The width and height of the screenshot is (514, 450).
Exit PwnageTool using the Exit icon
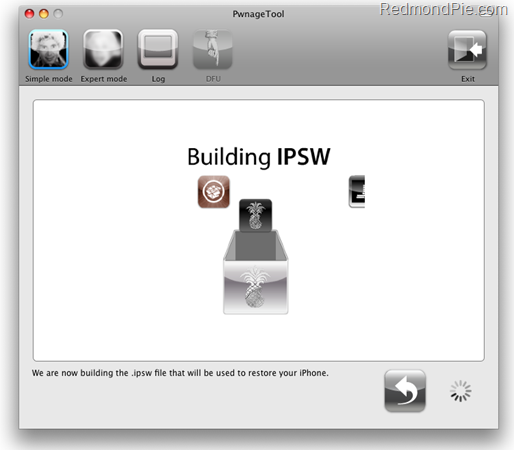467,49
